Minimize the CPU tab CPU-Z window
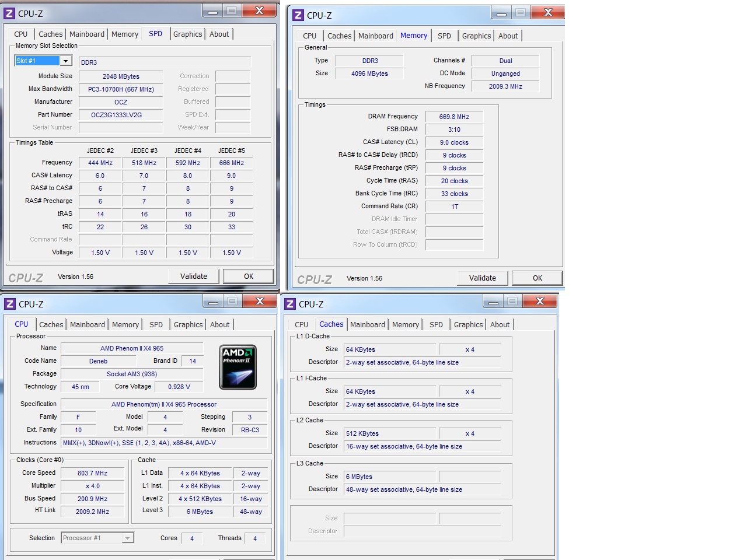 tap(213, 301)
